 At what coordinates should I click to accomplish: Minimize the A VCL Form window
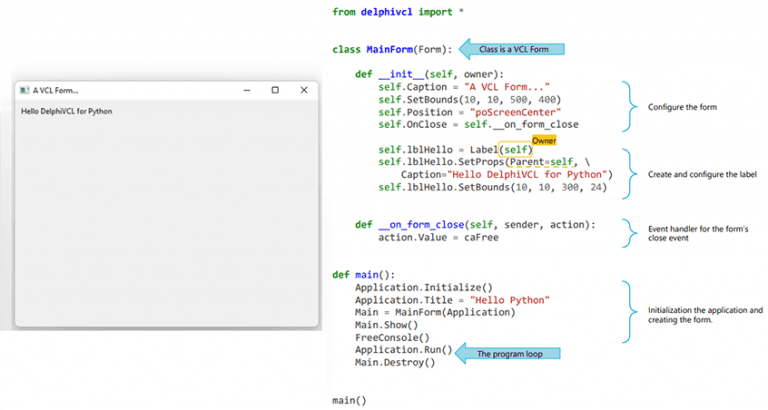pos(247,90)
